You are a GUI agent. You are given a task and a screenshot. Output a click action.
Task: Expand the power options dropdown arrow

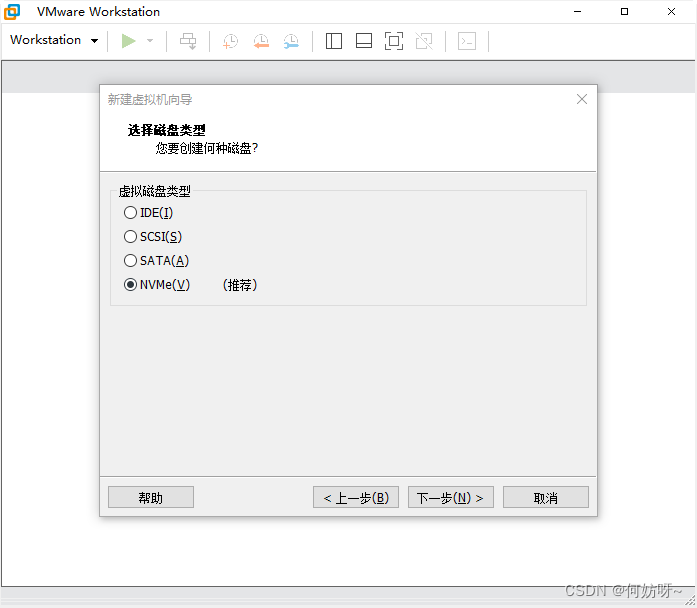[150, 41]
